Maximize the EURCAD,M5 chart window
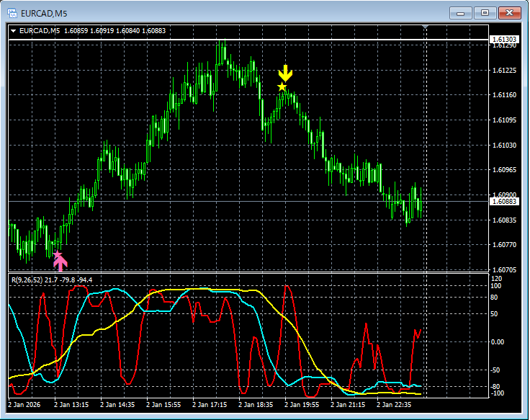The width and height of the screenshot is (530, 420). [485, 13]
